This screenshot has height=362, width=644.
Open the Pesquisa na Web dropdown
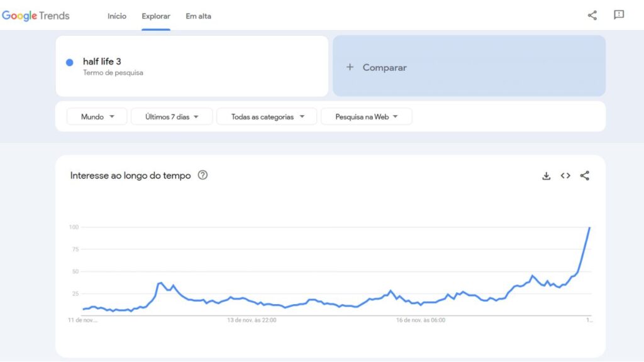coord(367,116)
